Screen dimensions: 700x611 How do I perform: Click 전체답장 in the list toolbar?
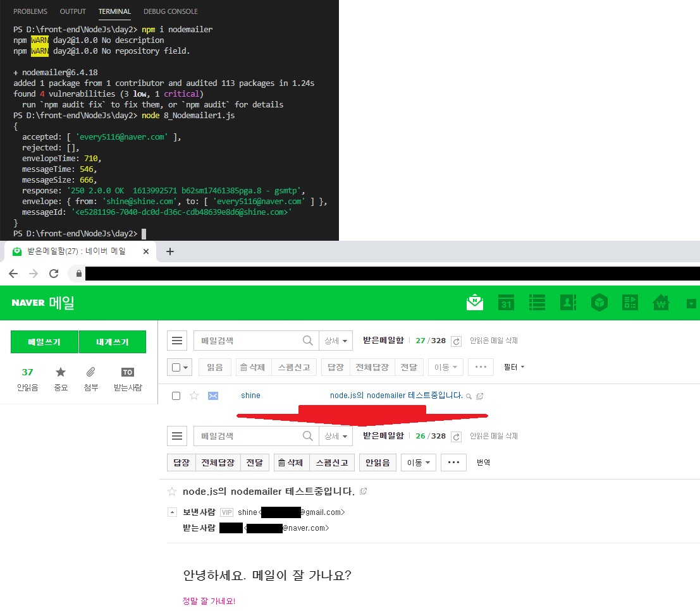(372, 367)
